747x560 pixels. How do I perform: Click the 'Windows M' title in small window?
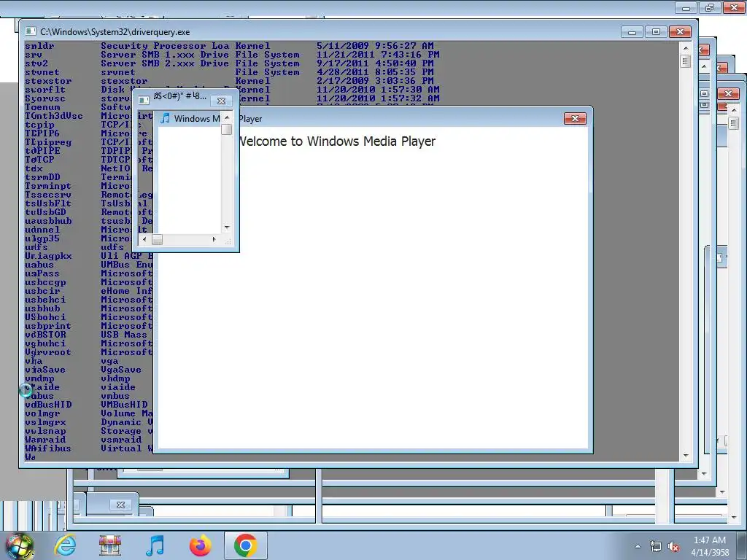tap(197, 119)
